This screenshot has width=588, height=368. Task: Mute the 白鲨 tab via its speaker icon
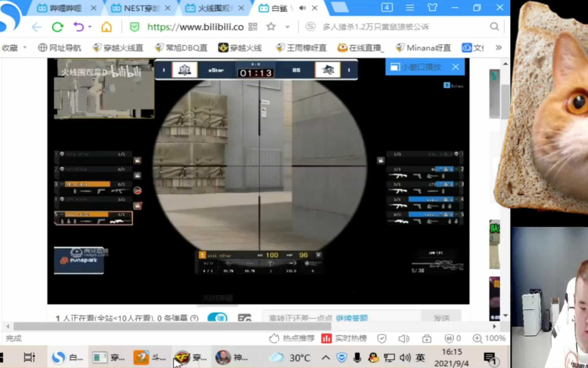[x=303, y=8]
